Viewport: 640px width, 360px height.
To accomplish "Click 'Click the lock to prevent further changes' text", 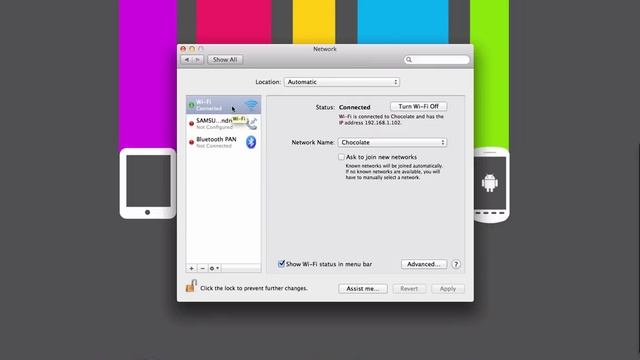I will click(254, 288).
